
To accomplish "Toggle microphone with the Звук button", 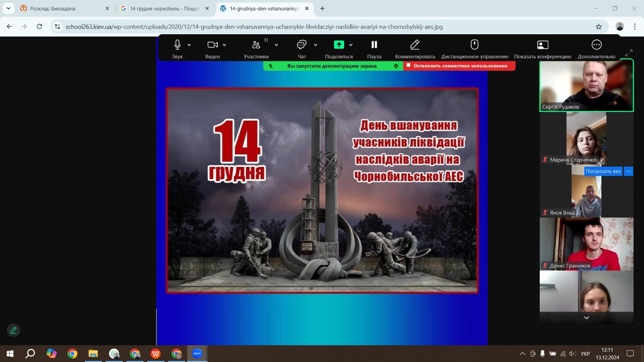I will pos(177,45).
